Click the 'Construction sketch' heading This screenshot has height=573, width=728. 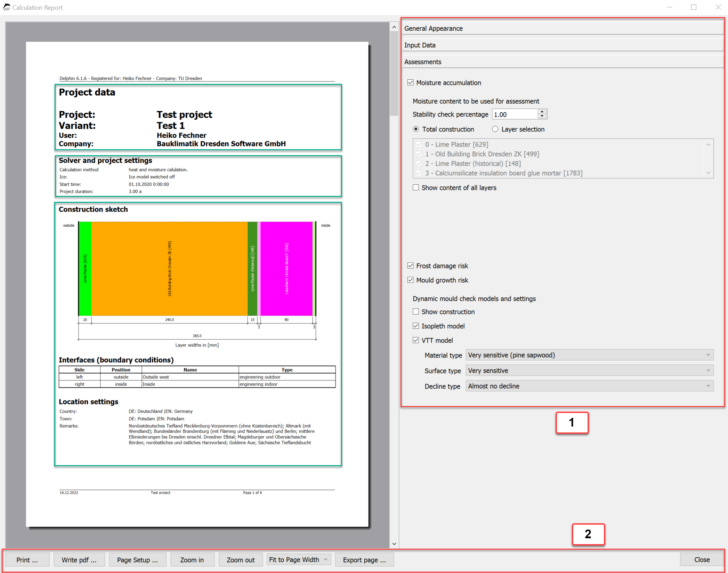click(x=93, y=209)
